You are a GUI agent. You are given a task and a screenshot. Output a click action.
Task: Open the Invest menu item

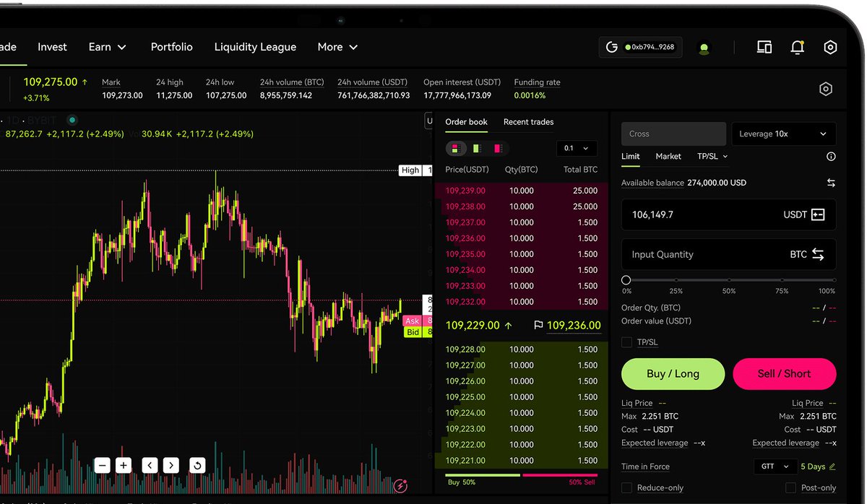[52, 47]
